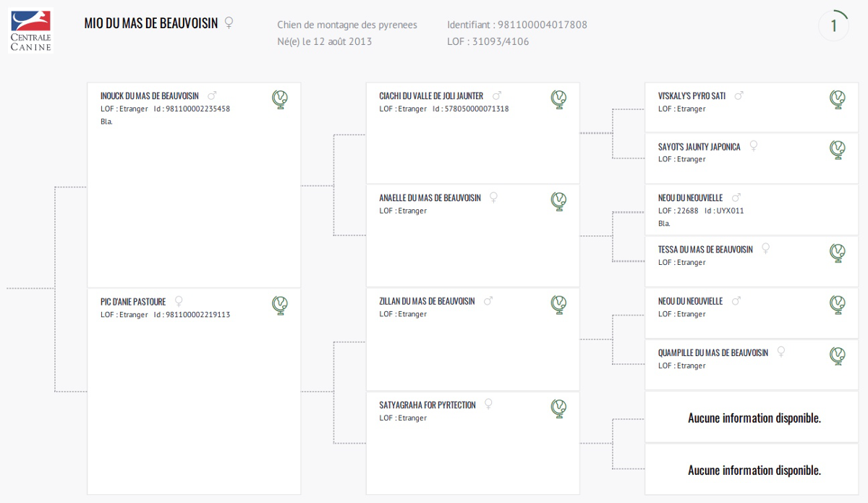Viewport: 868px width, 503px height.
Task: Click pedigree icon beside SATYAGRAHA FOR PYRTECTION
Action: [558, 408]
